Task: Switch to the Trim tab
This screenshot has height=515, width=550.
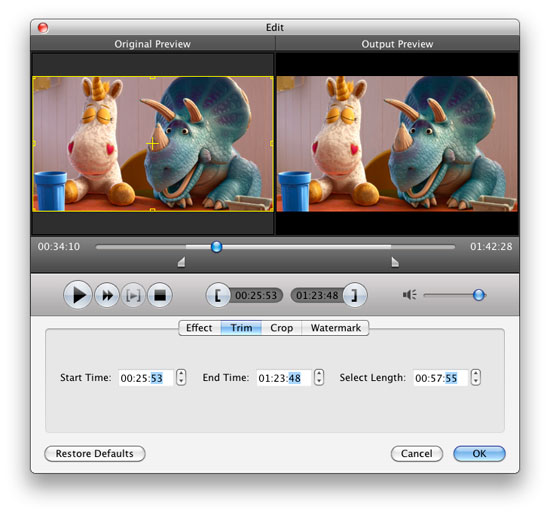Action: (241, 328)
